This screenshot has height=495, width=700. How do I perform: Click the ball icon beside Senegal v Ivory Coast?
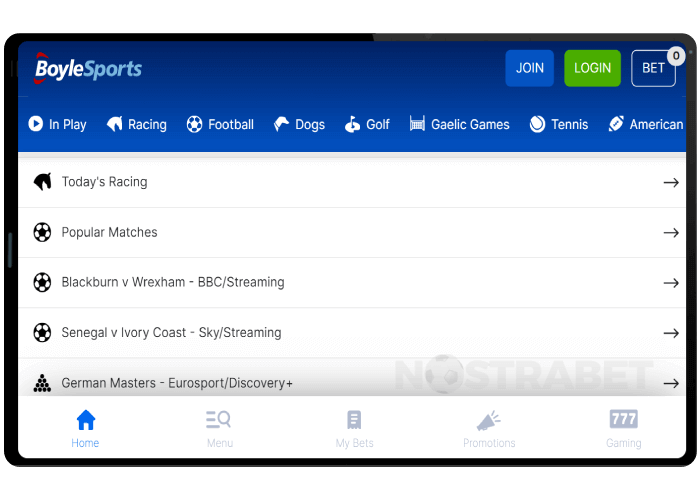pyautogui.click(x=42, y=333)
